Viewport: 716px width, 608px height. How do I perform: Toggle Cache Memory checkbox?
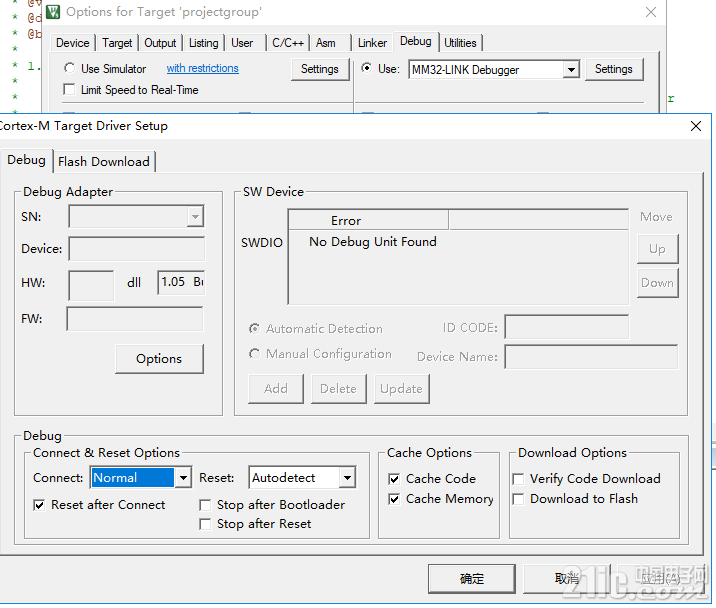[394, 499]
